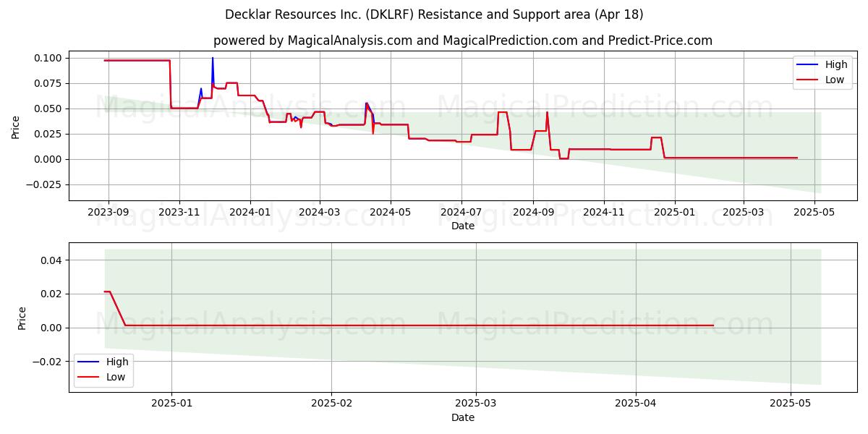Screen dimensions: 868x434
Task: Click the '2024-07' date tick label
Action: (x=461, y=212)
